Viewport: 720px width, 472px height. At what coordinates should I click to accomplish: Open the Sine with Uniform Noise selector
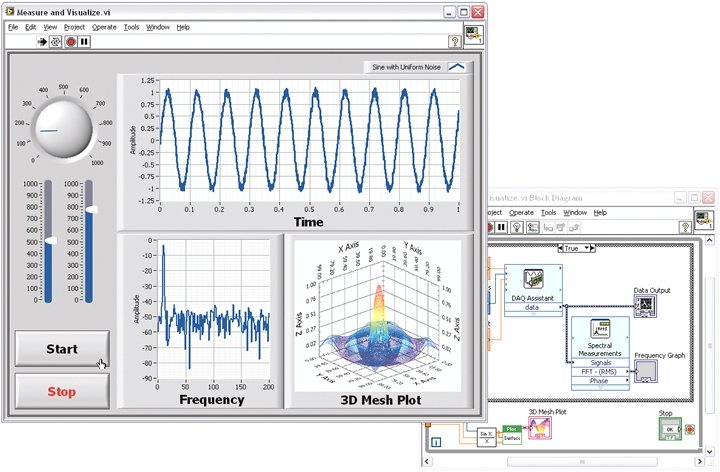coord(455,66)
